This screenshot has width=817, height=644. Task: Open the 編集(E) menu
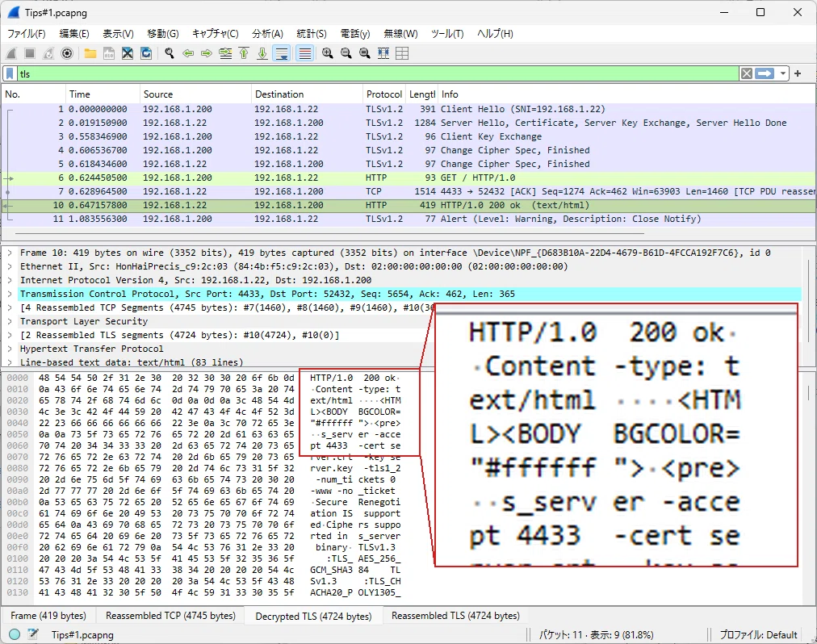(74, 33)
